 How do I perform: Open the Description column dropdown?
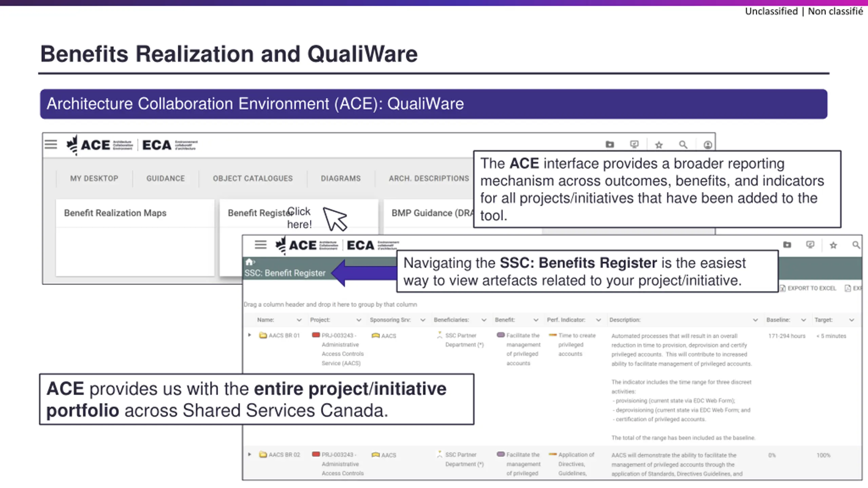(x=755, y=320)
